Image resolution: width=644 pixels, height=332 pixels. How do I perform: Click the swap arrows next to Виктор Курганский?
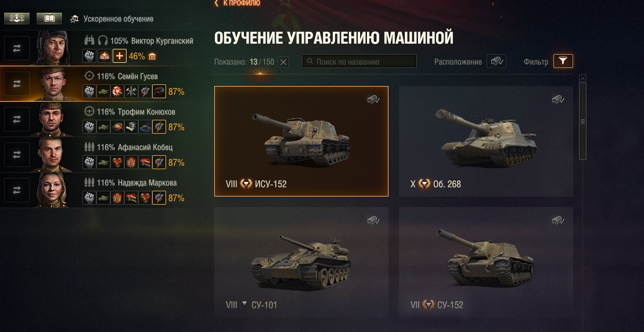17,48
